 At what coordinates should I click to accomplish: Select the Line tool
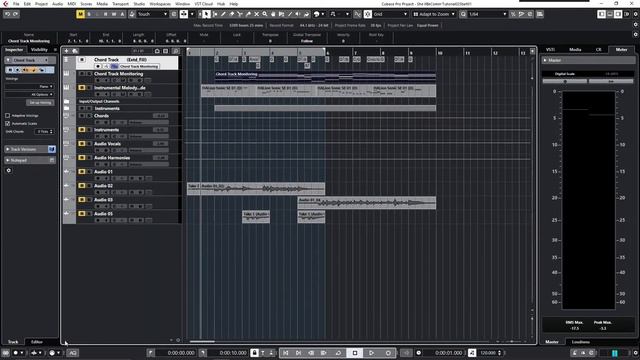pyautogui.click(x=290, y=14)
